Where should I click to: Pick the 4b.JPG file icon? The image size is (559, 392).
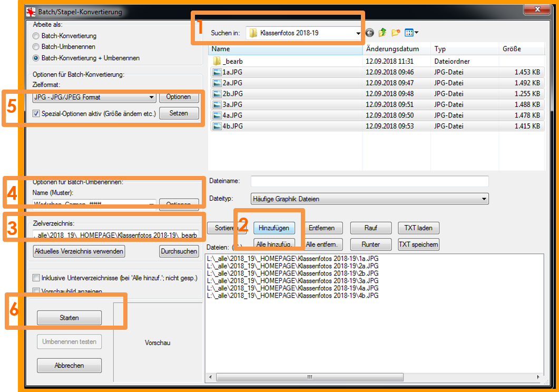[x=217, y=126]
